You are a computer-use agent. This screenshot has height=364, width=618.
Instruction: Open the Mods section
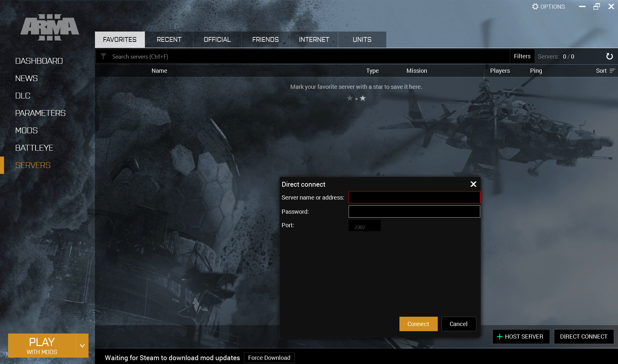point(26,130)
